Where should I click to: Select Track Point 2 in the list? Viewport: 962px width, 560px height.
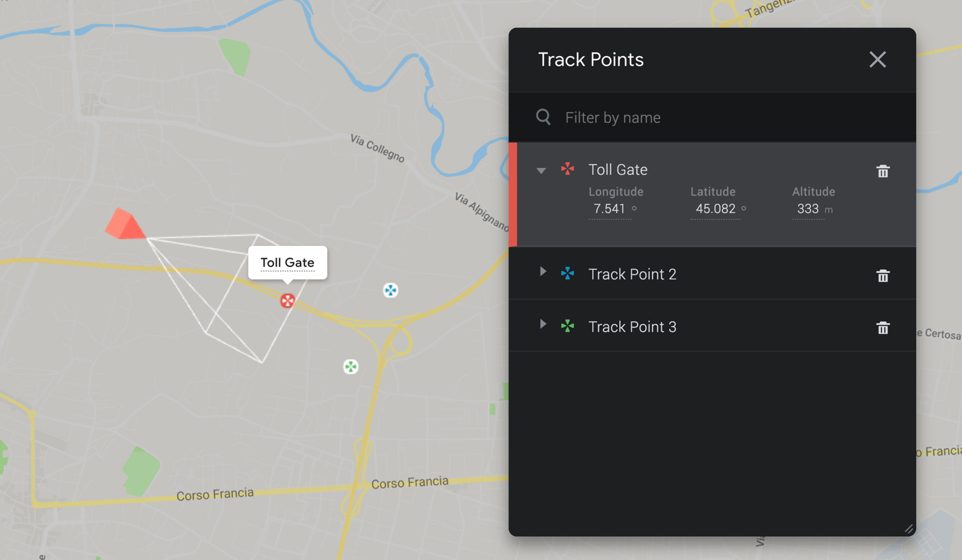[x=632, y=275]
